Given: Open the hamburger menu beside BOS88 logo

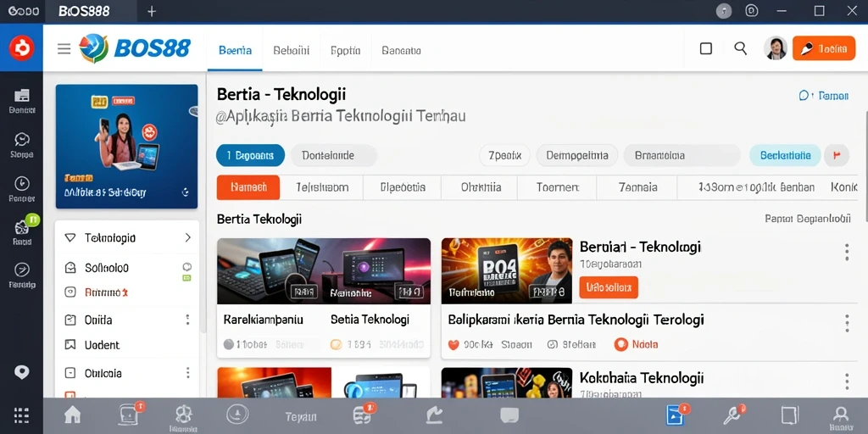Looking at the screenshot, I should [x=64, y=48].
